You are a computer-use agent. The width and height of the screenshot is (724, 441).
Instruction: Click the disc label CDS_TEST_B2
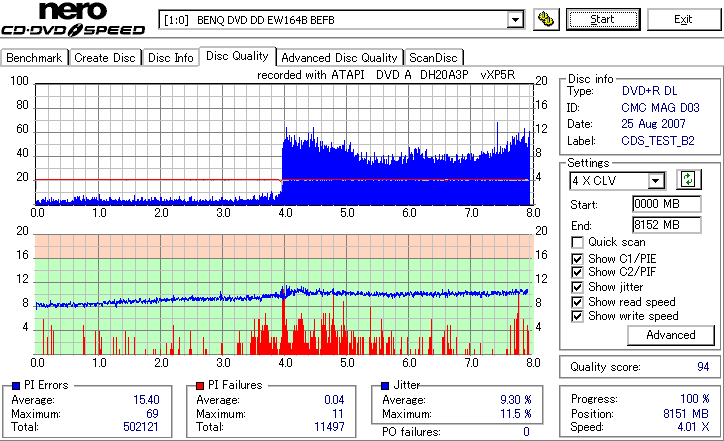click(658, 141)
